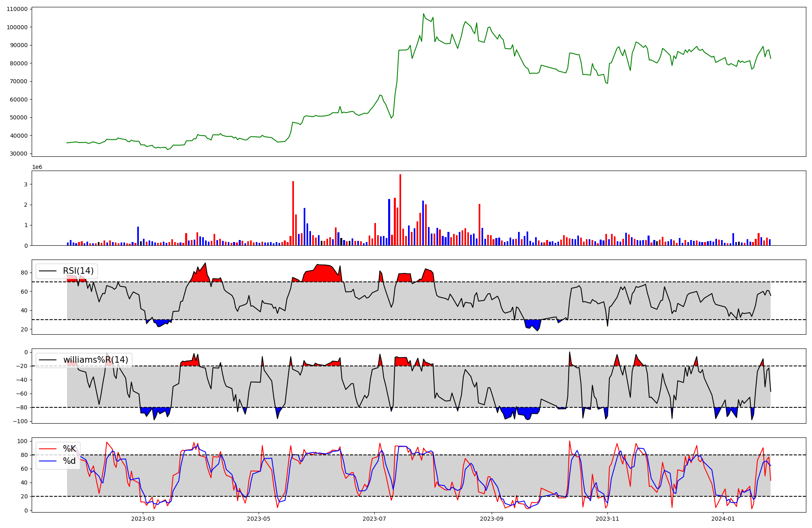This screenshot has height=528, width=812.
Task: Click the highest peak of the green price line
Action: [x=423, y=14]
